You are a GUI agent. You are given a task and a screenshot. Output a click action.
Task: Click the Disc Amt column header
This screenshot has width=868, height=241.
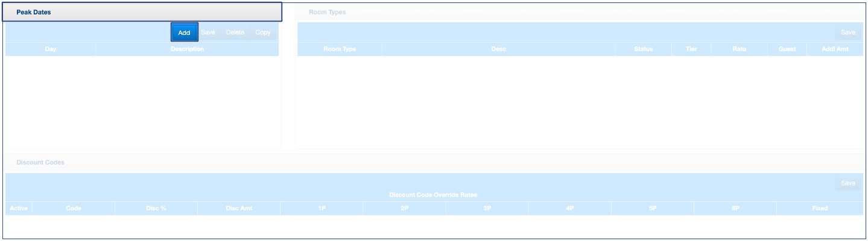tap(238, 208)
